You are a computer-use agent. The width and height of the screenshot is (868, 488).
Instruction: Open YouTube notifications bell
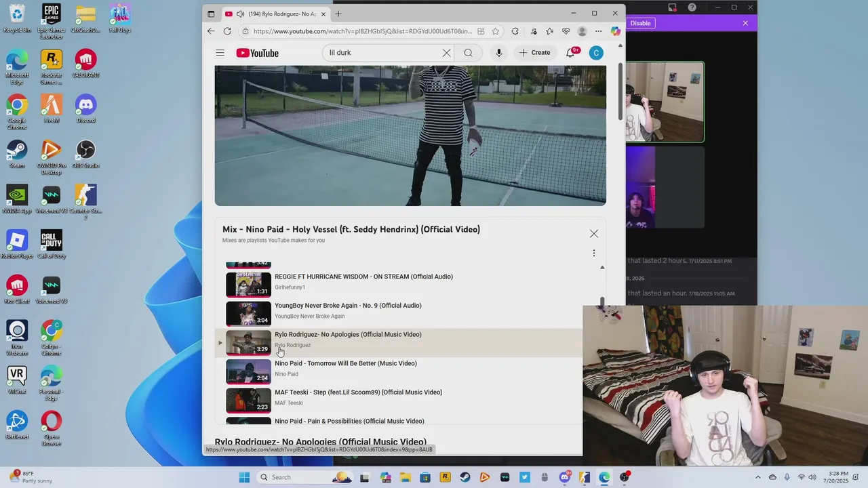570,53
